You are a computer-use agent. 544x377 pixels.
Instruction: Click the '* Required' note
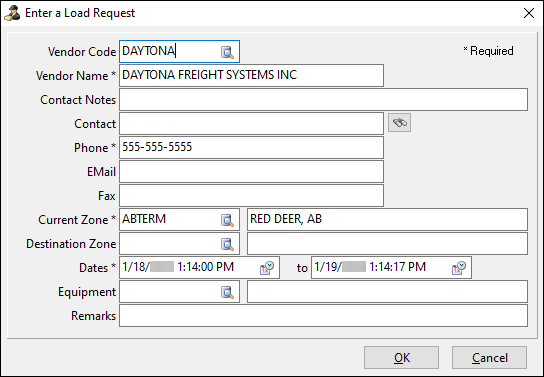click(488, 51)
